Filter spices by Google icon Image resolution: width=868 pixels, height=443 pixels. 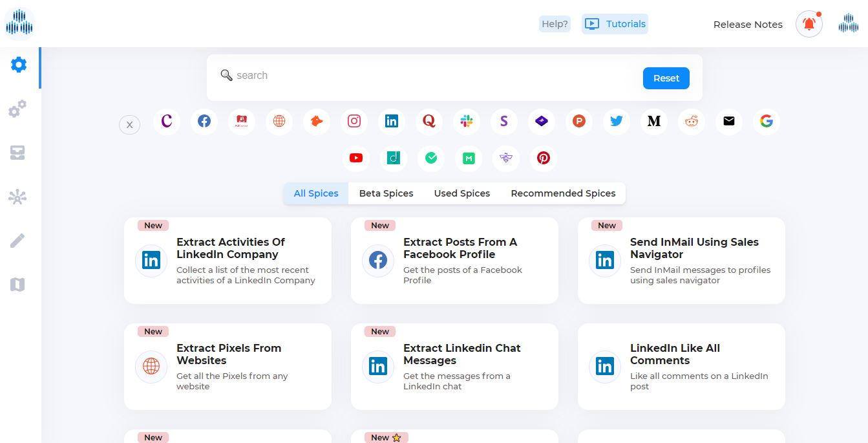tap(767, 121)
